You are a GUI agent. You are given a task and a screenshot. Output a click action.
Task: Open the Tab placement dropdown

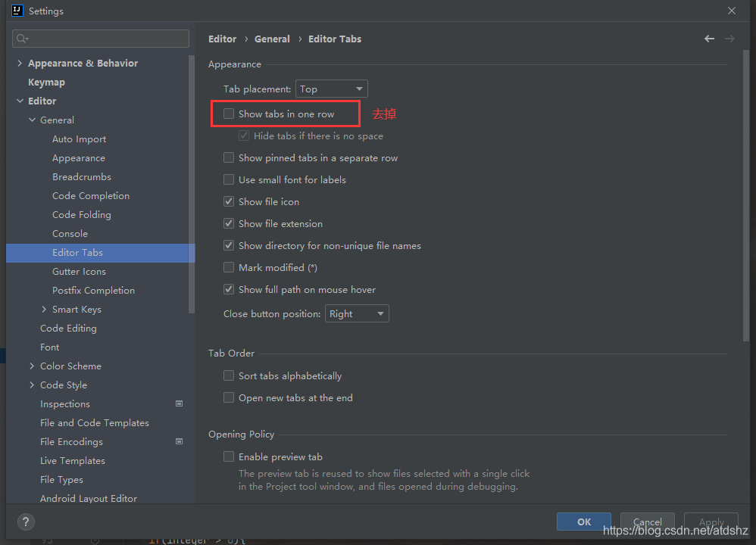331,89
